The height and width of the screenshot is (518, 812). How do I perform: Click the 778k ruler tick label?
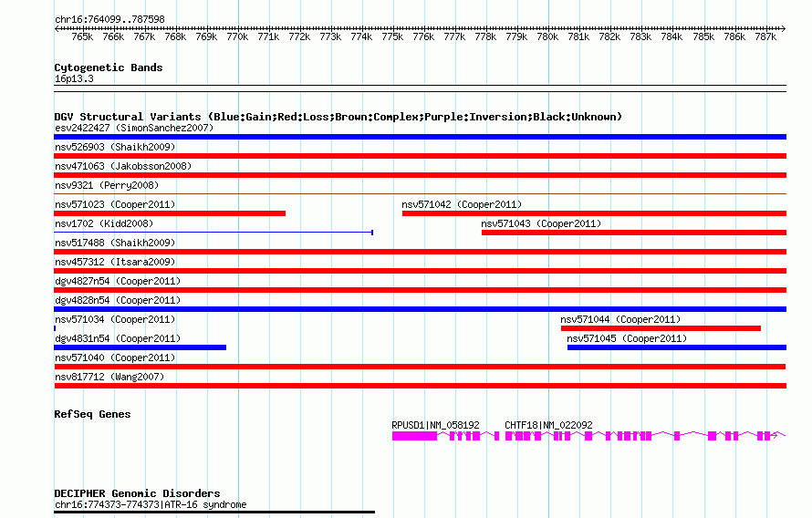click(485, 36)
